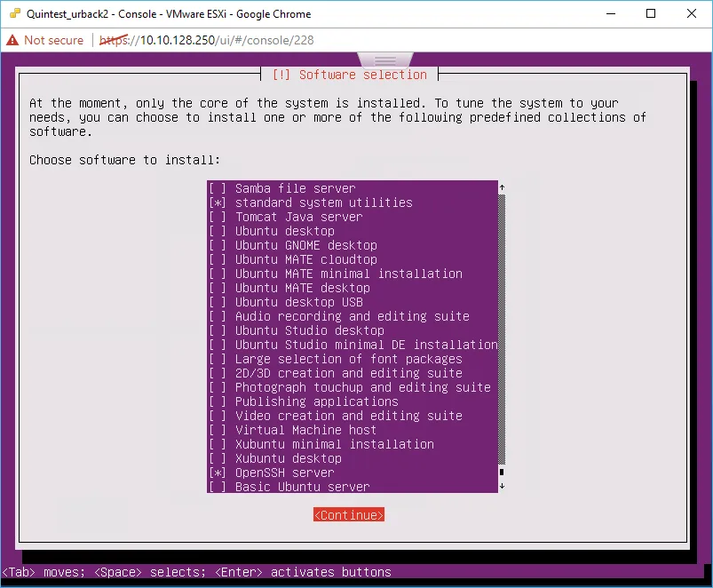Toggle the Basic Ubuntu server checkbox

pos(218,487)
